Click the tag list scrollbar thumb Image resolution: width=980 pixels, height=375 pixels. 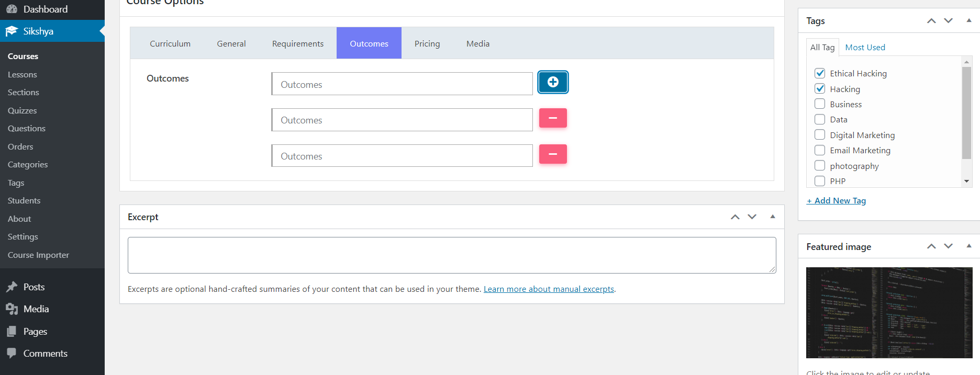(x=966, y=112)
